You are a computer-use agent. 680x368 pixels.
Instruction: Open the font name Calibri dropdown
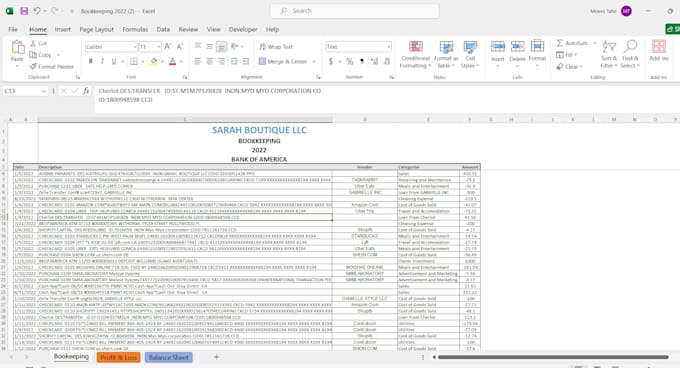(135, 46)
